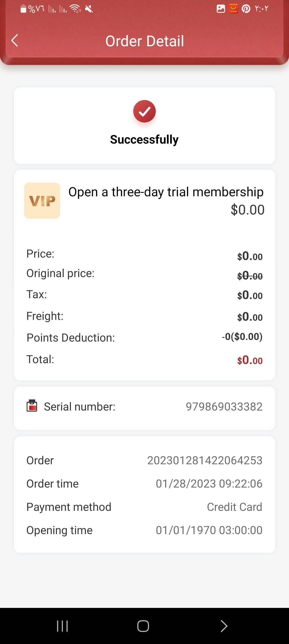Tap "Open a three-day trial membership" text
The width and height of the screenshot is (289, 644).
click(166, 192)
